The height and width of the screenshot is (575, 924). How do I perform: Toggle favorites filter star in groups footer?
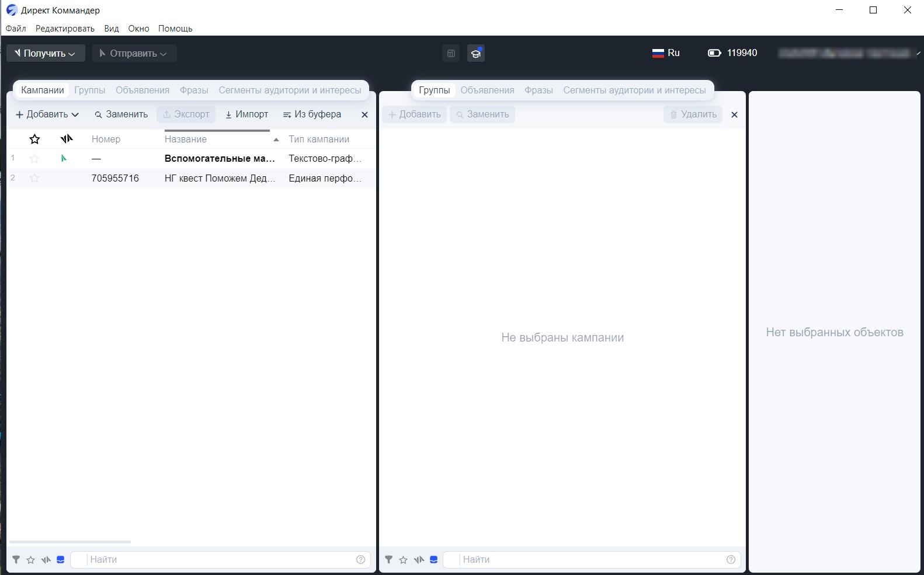(x=403, y=559)
